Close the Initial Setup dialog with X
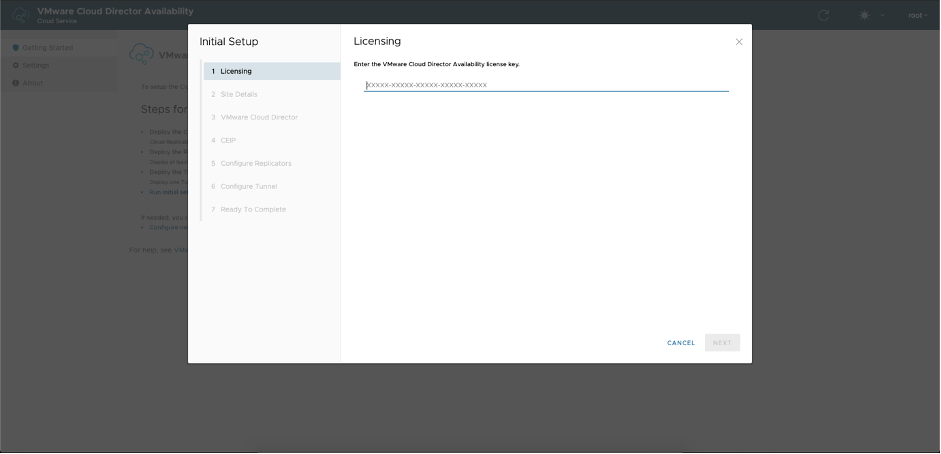Screen dimensions: 941x454 pos(739,42)
